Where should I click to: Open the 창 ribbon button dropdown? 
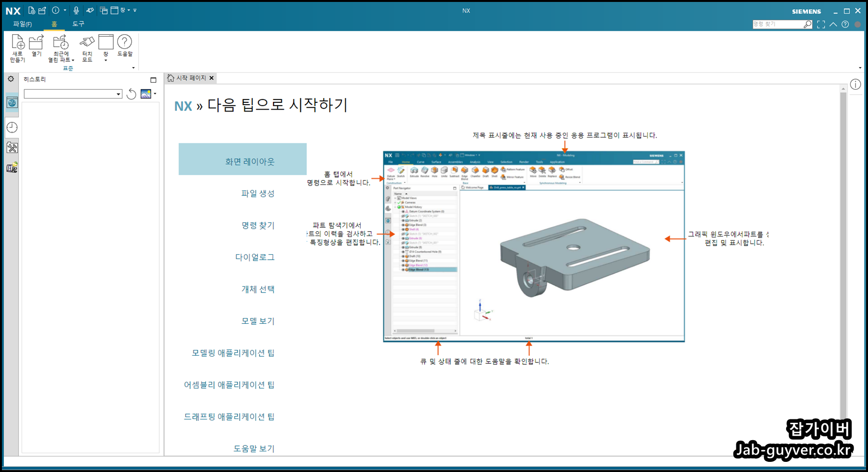point(106,48)
